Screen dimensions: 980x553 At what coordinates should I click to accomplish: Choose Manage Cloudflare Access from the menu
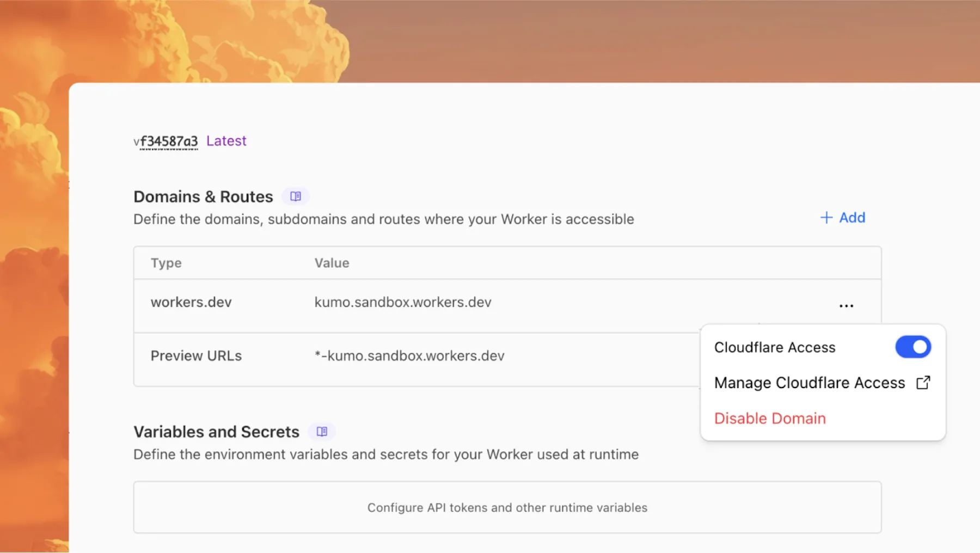tap(810, 383)
